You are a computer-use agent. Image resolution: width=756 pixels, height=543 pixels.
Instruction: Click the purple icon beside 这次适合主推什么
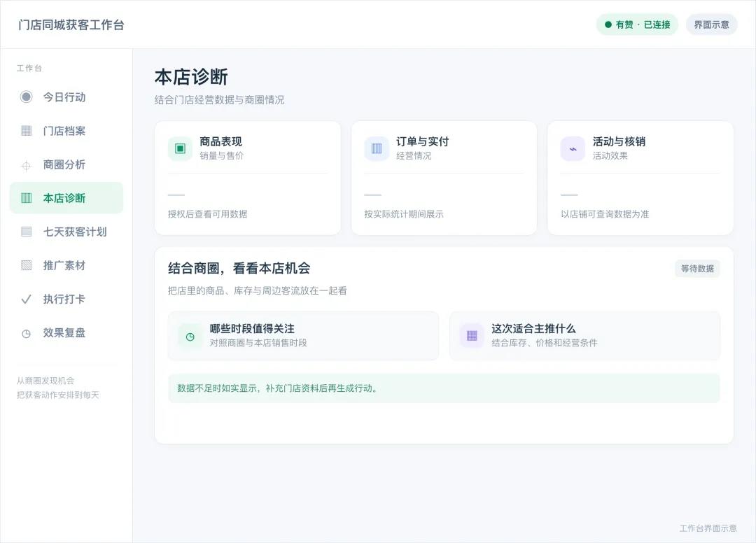pos(472,336)
